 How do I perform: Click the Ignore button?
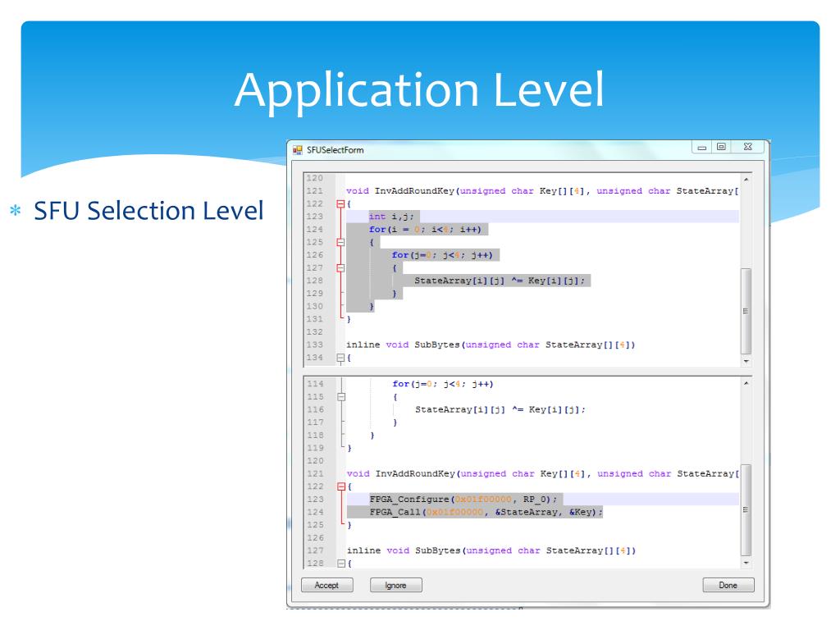point(396,585)
